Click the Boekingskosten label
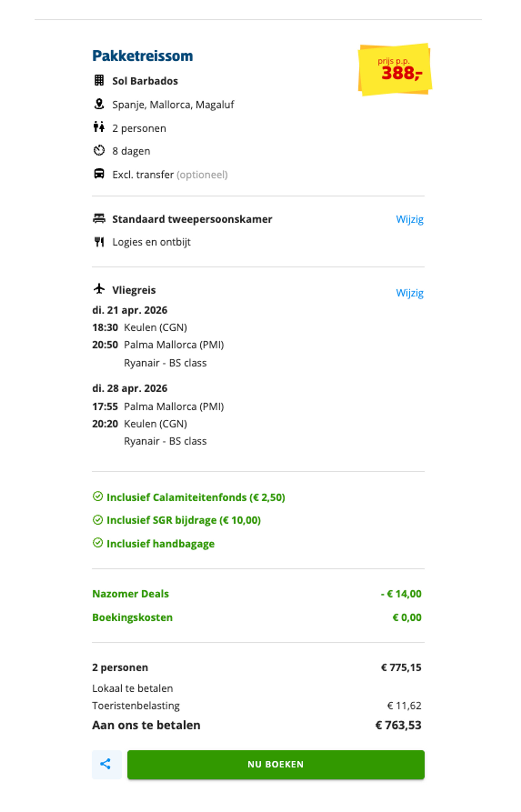The image size is (521, 812). (132, 617)
